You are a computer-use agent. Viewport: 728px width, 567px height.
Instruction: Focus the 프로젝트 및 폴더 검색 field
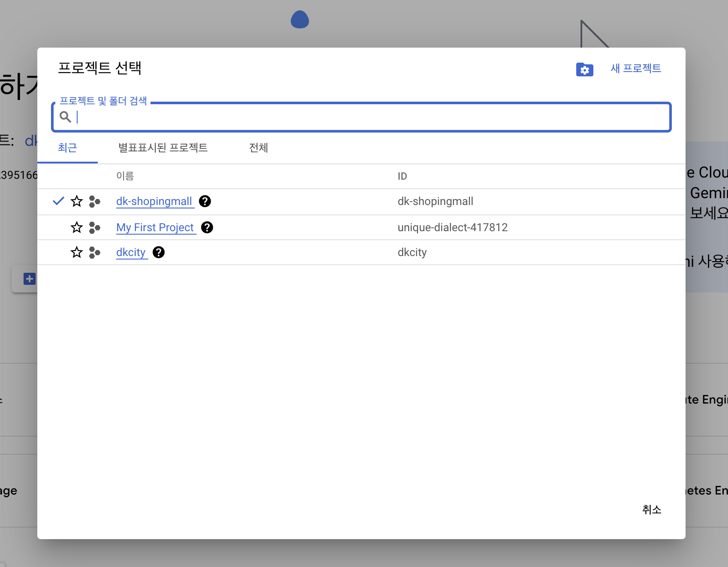[x=361, y=117]
